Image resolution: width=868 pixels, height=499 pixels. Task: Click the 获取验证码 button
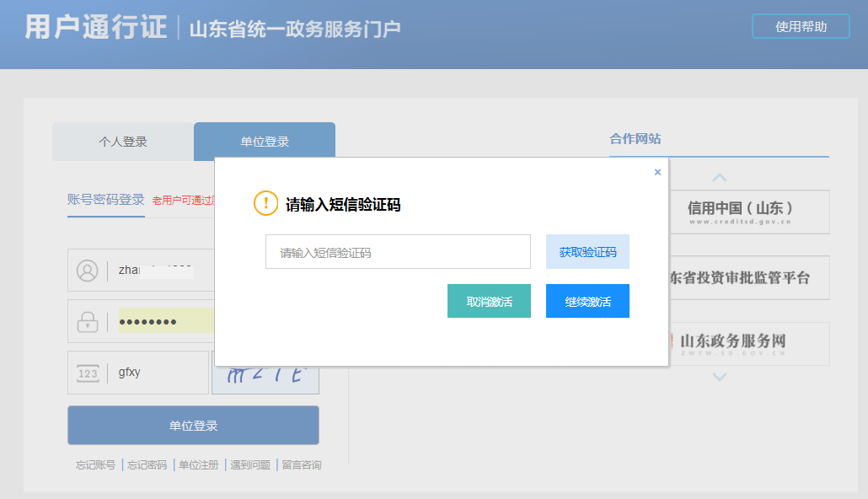(587, 251)
